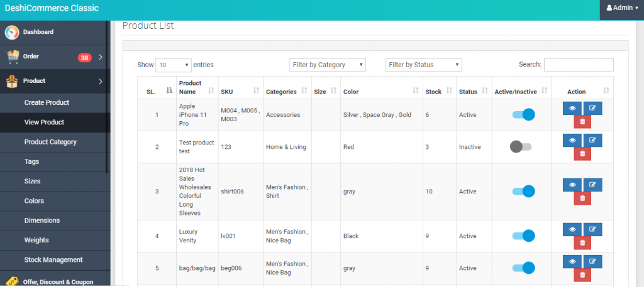This screenshot has height=287, width=644.
Task: Deactivate the Apple iPhone 11 Pro toggle
Action: [523, 114]
